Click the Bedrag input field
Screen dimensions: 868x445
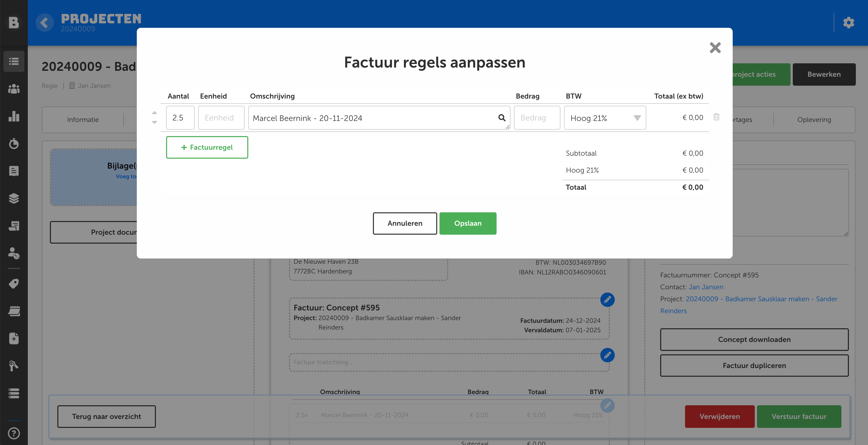pyautogui.click(x=537, y=118)
